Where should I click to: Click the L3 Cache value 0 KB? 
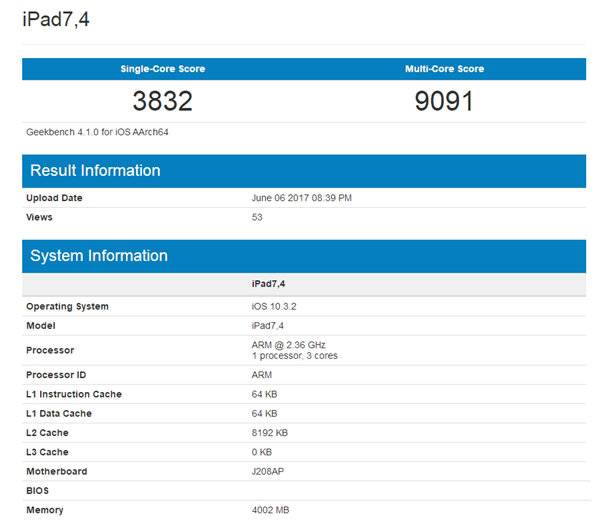[x=262, y=452]
